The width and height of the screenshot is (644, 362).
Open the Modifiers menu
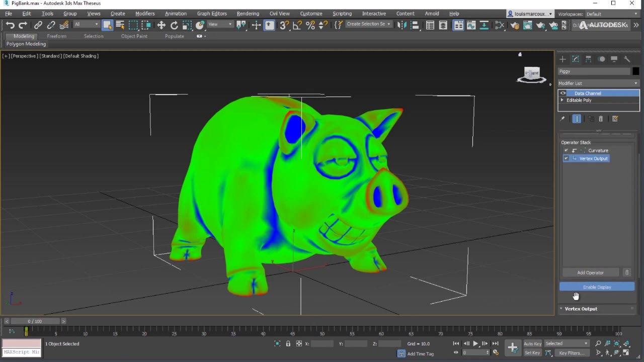click(145, 14)
